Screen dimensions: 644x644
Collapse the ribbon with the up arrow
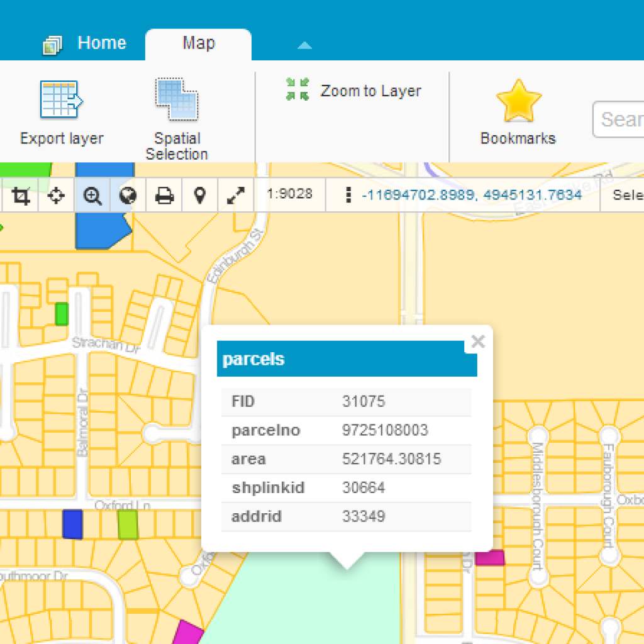point(304,45)
